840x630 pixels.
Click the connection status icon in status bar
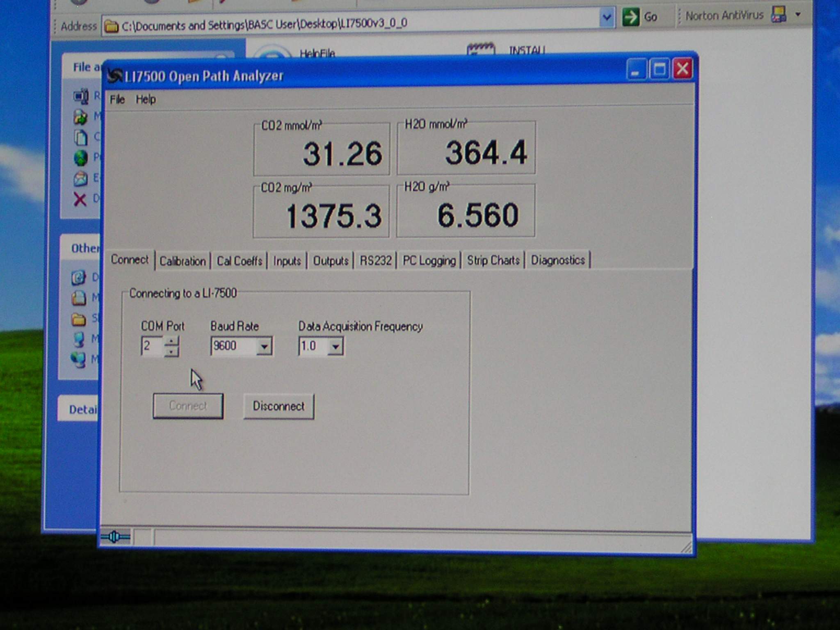point(115,537)
